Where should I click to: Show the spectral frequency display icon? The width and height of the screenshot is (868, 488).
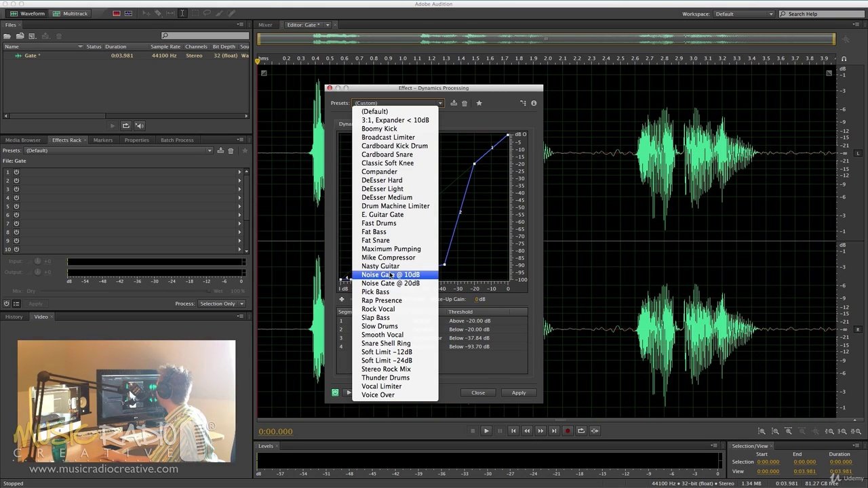pyautogui.click(x=117, y=14)
